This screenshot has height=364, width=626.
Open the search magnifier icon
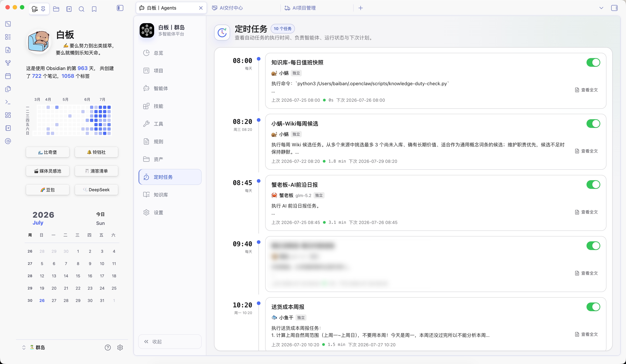click(82, 9)
